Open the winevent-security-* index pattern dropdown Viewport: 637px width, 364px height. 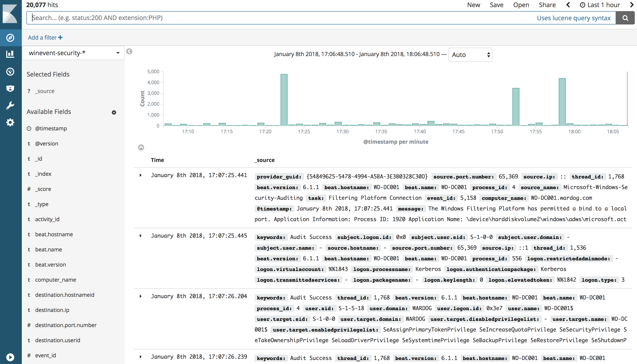[73, 53]
